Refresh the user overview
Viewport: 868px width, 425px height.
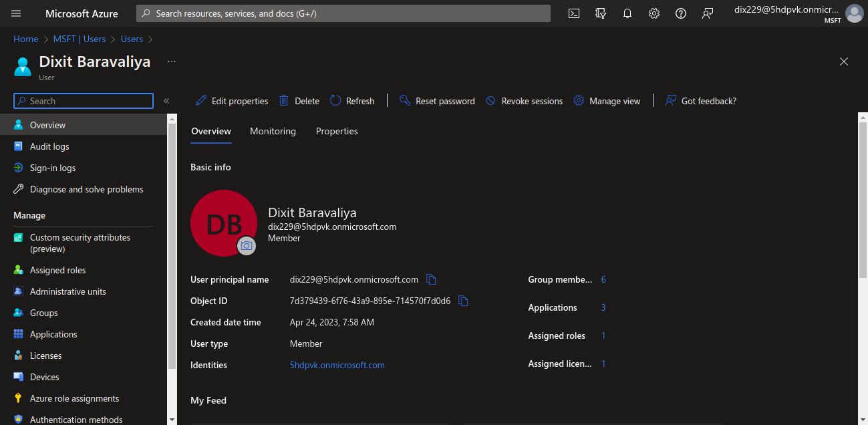[x=352, y=101]
